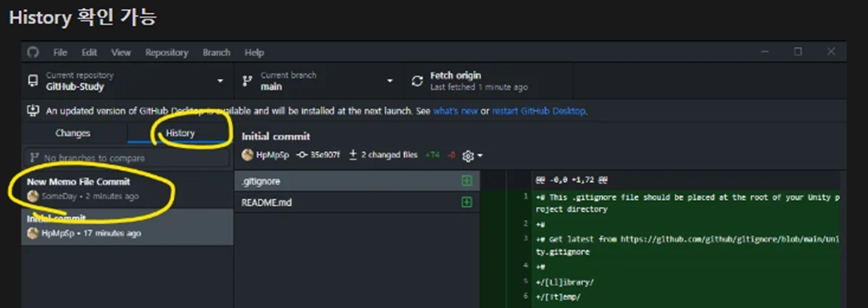Maximize the GitHub Desktop window
The width and height of the screenshot is (868, 308).
(x=797, y=52)
